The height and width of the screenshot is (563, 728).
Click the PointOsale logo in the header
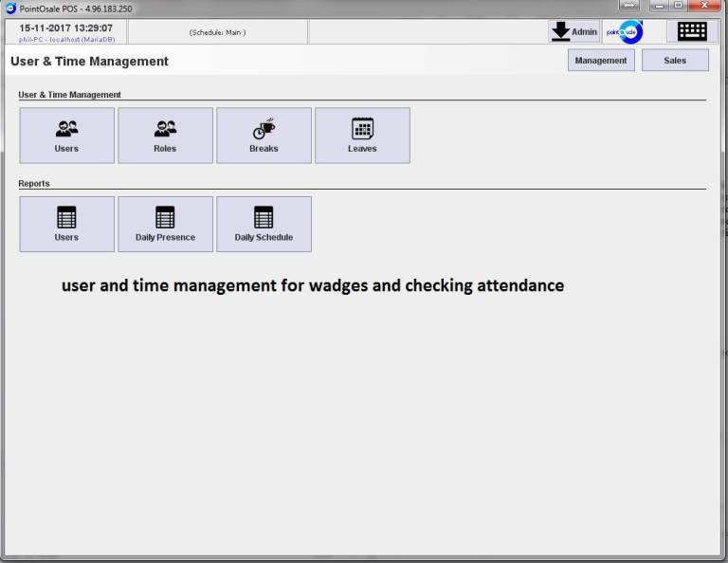(x=625, y=31)
